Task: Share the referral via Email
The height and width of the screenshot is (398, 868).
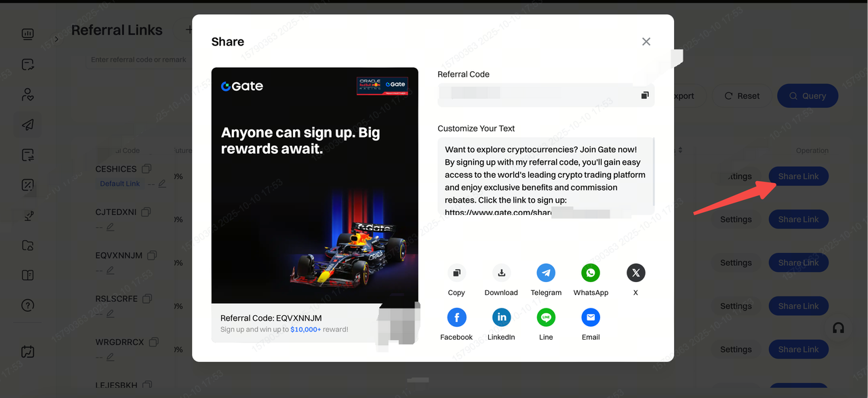Action: [x=591, y=317]
